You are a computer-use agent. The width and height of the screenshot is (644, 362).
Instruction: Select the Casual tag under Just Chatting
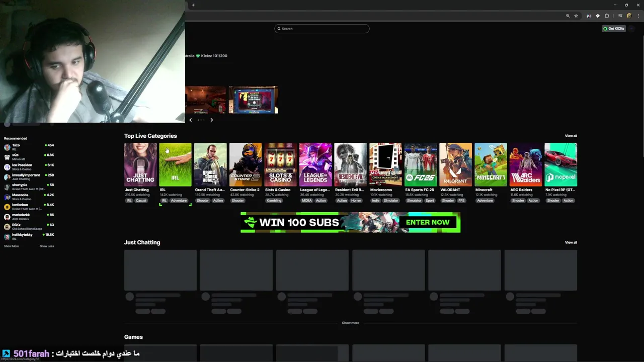(x=141, y=201)
